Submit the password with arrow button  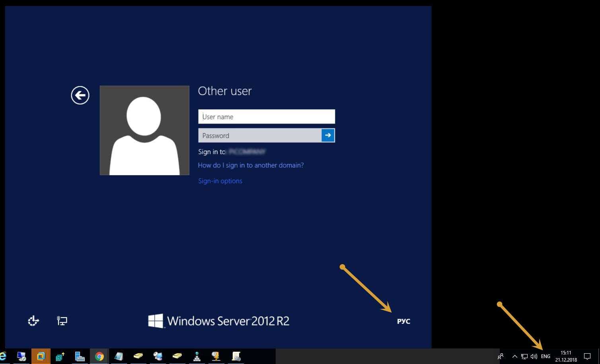(x=328, y=136)
